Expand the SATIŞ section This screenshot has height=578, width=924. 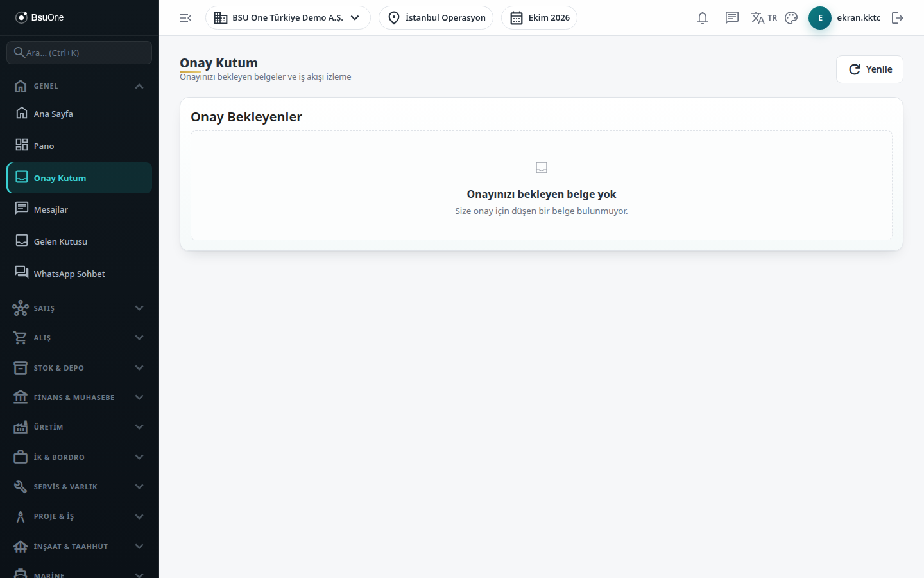pos(80,308)
